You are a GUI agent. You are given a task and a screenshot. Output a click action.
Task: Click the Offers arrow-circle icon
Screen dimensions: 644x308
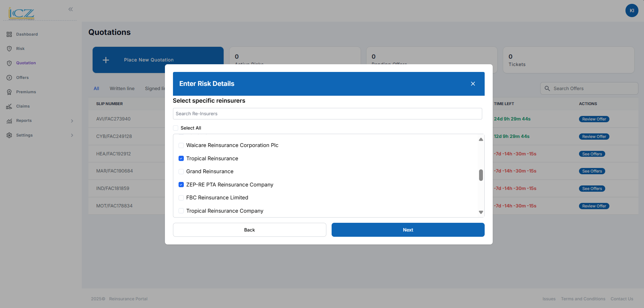[9, 78]
